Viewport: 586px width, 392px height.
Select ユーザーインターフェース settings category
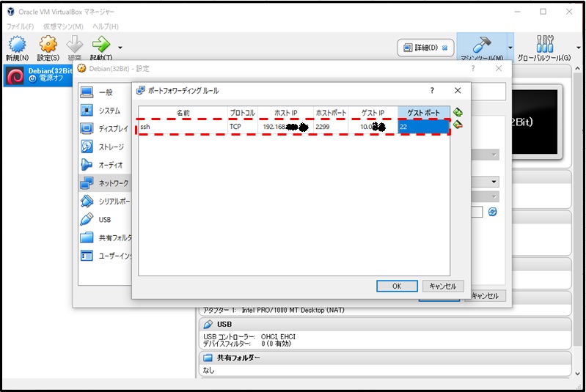click(105, 256)
